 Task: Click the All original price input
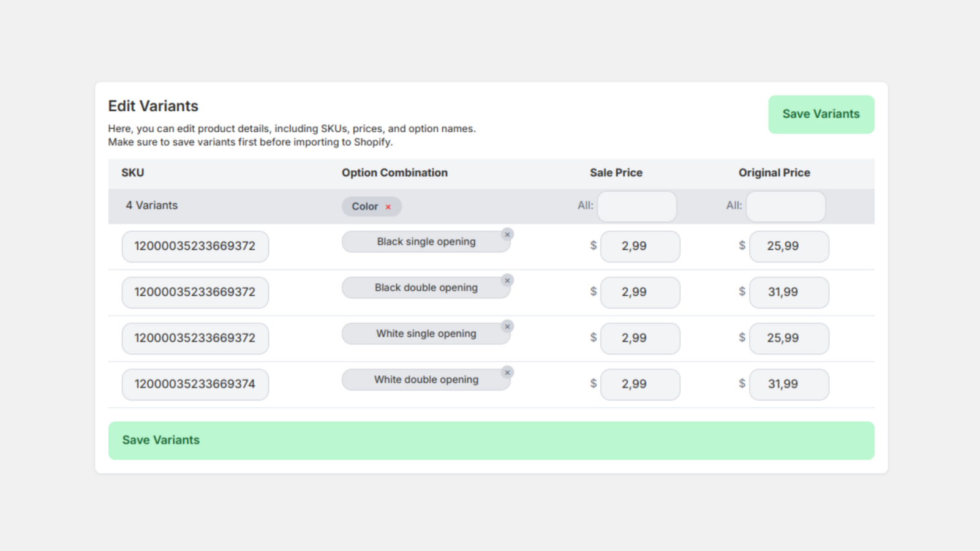pos(786,206)
